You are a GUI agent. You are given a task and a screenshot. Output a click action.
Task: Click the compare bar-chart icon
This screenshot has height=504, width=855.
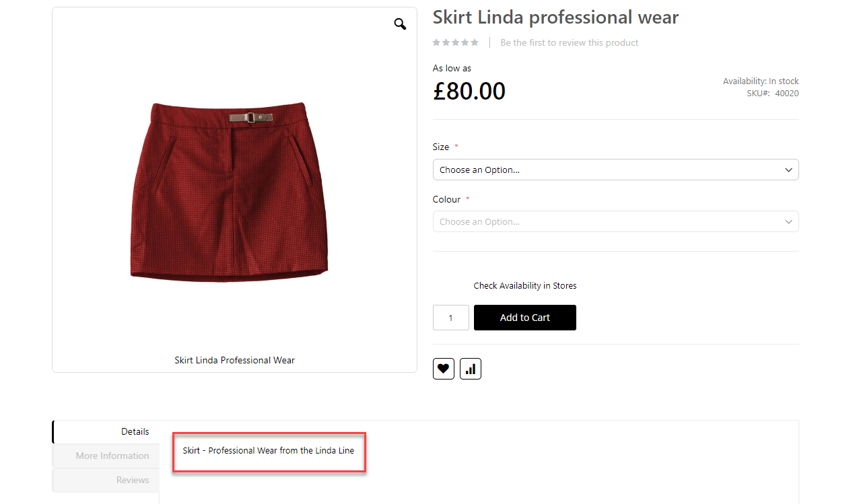(x=470, y=369)
